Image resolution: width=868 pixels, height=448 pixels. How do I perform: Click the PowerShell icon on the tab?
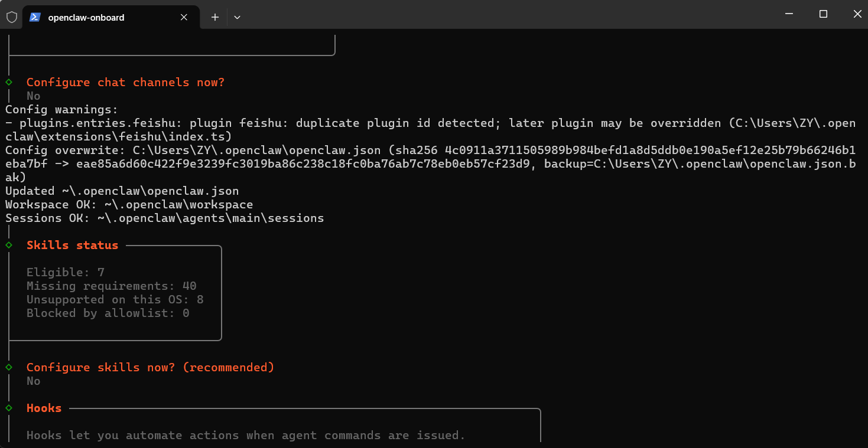pyautogui.click(x=35, y=17)
